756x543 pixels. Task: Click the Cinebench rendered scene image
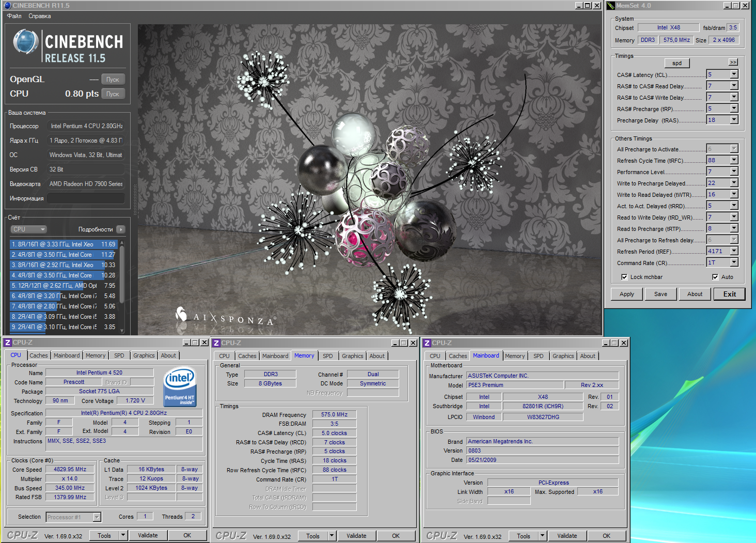[369, 179]
